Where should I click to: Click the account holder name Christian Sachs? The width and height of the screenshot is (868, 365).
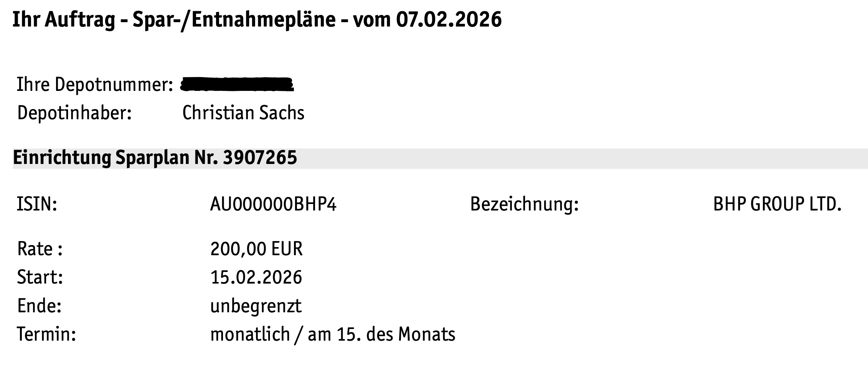tap(243, 113)
